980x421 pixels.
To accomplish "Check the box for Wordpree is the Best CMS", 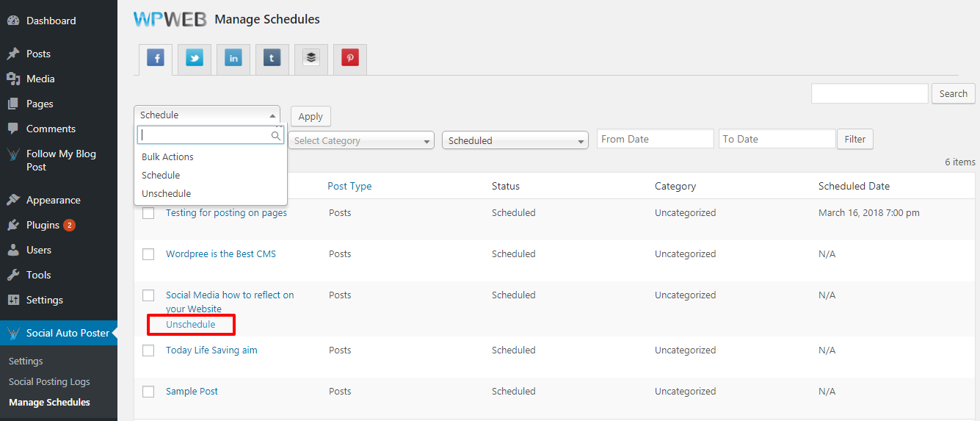I will [x=148, y=254].
